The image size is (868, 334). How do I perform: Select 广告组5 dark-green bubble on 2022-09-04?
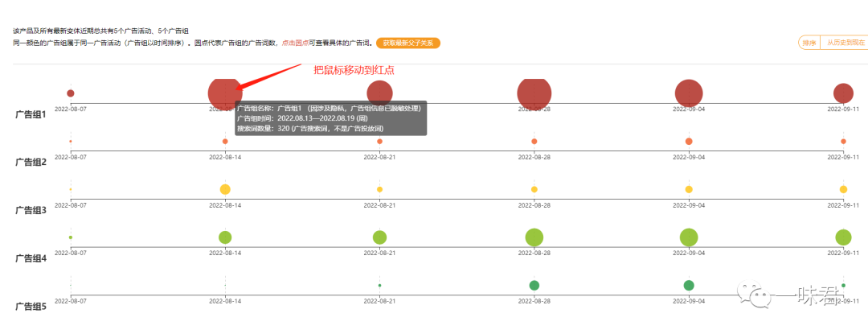689,285
